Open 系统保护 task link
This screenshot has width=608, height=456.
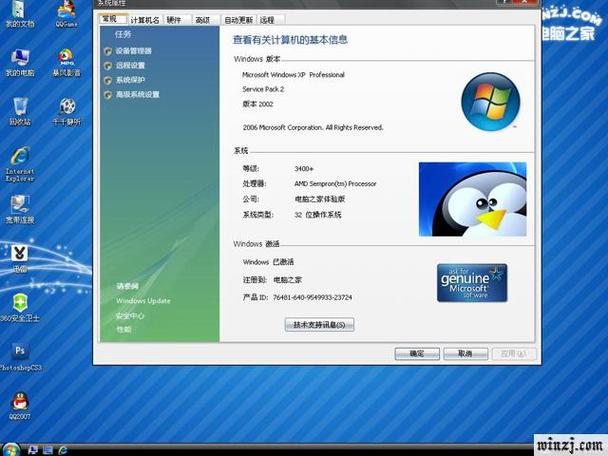tap(130, 80)
